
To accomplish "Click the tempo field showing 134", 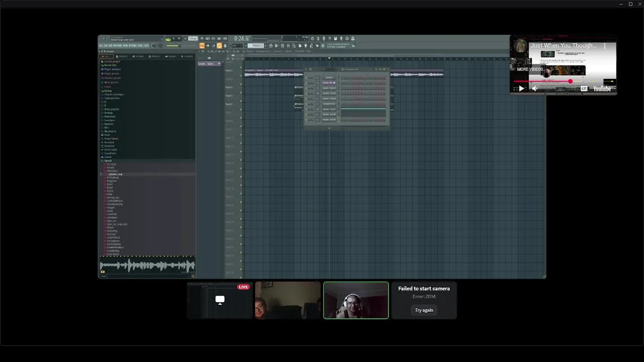I will (x=193, y=38).
